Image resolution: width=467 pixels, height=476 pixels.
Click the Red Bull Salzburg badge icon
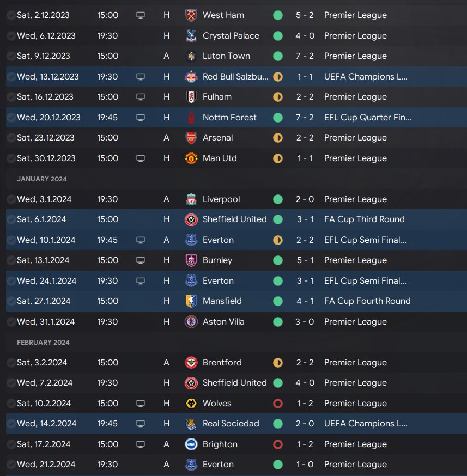(x=191, y=77)
